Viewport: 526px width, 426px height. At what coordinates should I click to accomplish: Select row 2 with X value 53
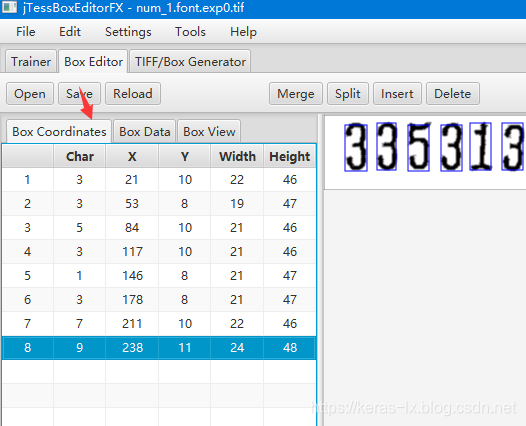click(159, 204)
